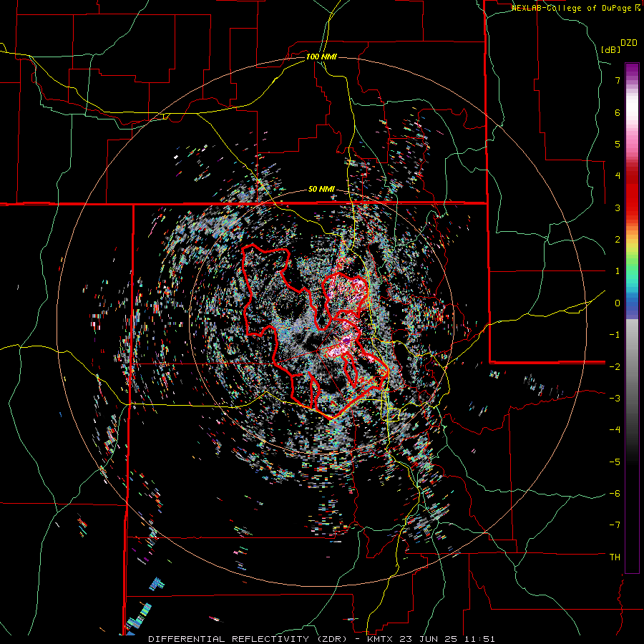Image resolution: width=644 pixels, height=644 pixels.
Task: Click the 5 value on color scale
Action: (618, 144)
